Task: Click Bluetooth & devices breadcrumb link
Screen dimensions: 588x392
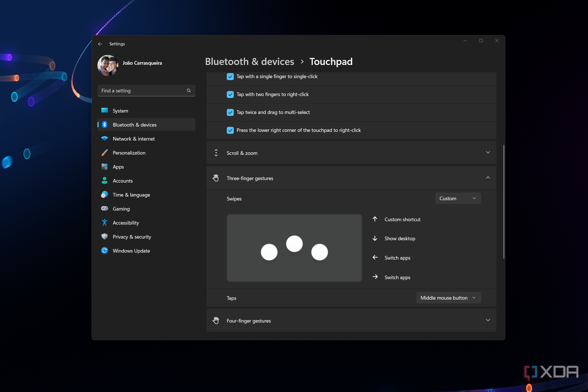Action: coord(249,62)
